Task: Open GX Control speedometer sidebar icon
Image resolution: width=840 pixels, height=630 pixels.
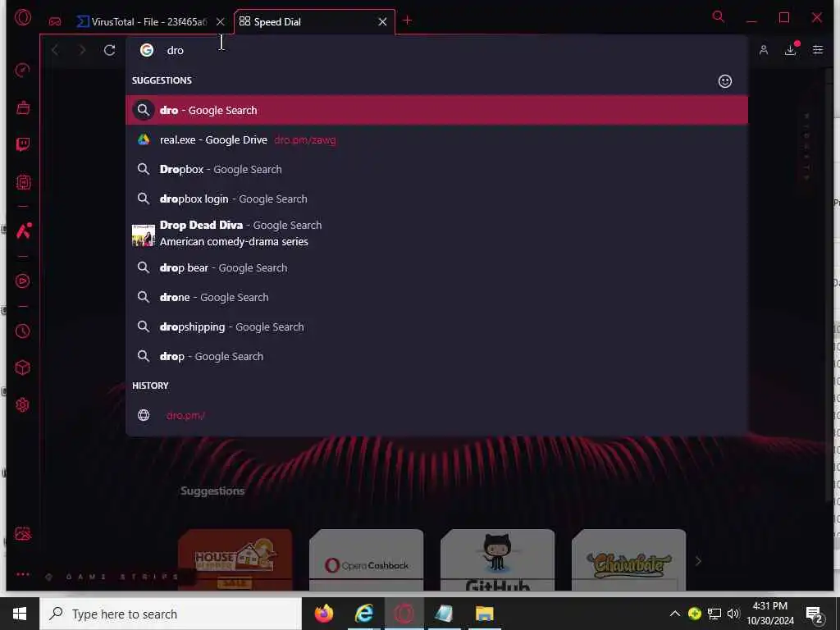Action: 22,71
